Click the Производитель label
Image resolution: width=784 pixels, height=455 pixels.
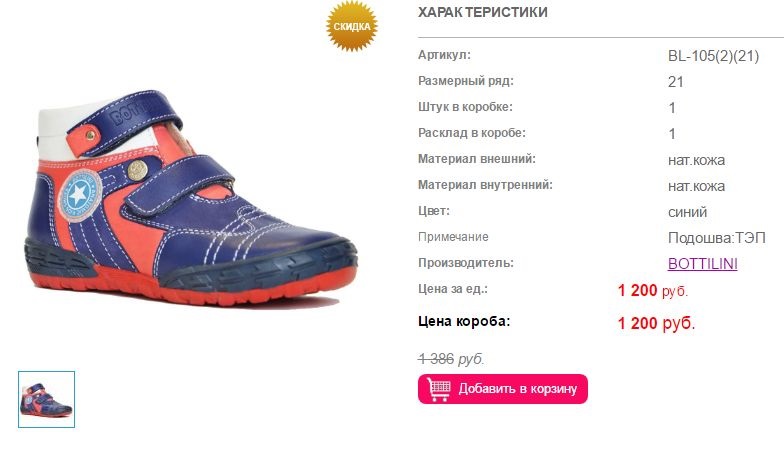pyautogui.click(x=466, y=263)
